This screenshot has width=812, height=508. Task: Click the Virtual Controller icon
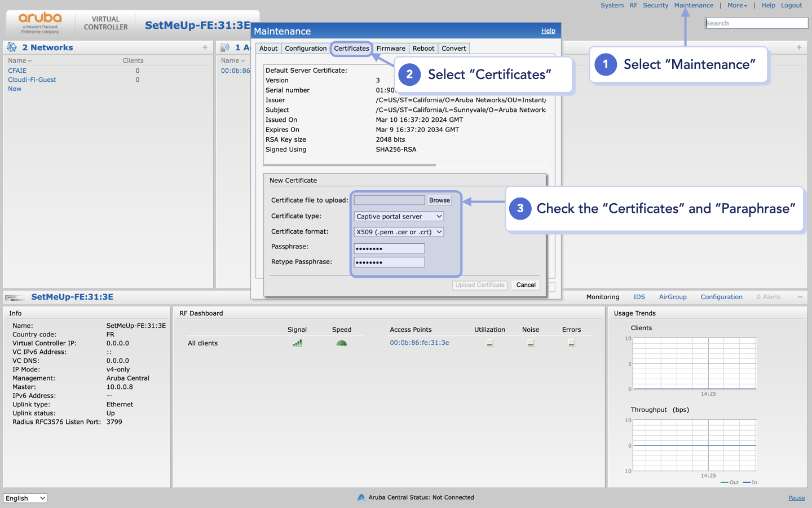[104, 21]
